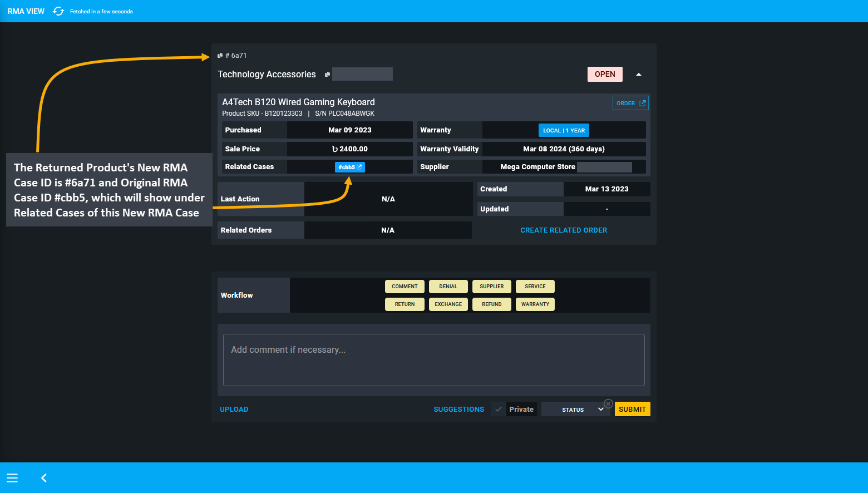Select the WARRANTY workflow action

coord(535,304)
